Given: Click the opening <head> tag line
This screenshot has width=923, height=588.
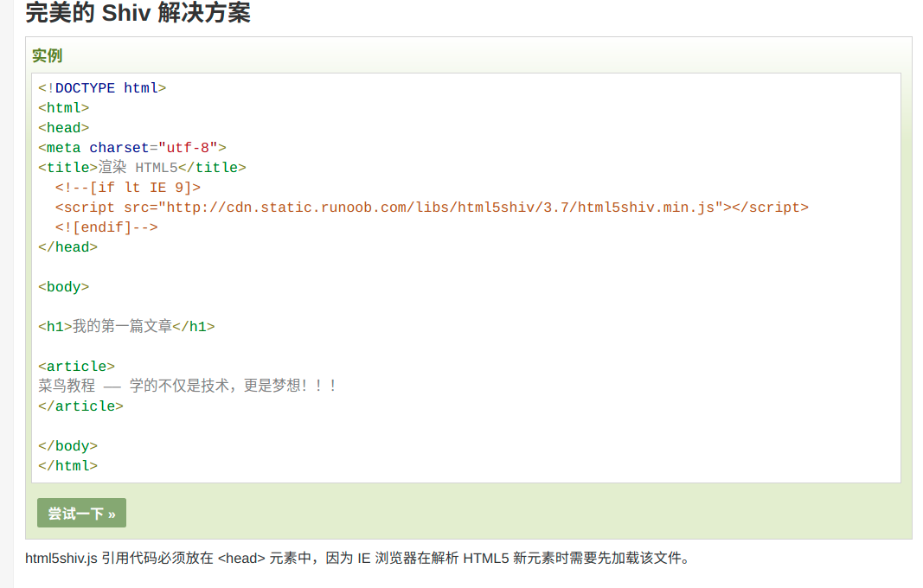Looking at the screenshot, I should pyautogui.click(x=63, y=128).
